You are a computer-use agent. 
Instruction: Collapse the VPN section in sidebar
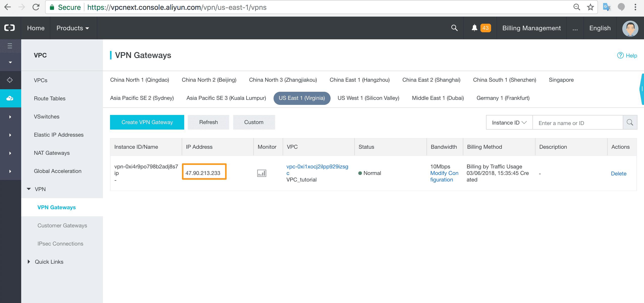coord(29,189)
